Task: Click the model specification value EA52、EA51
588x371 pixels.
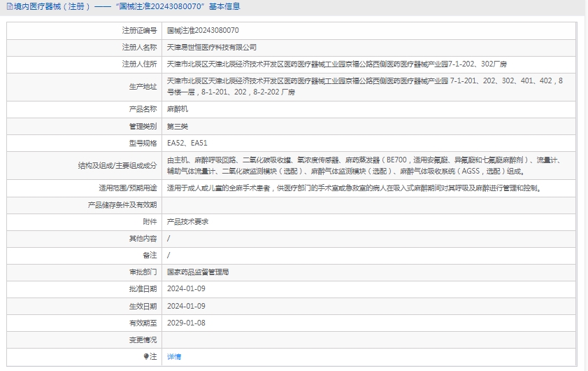Action: tap(187, 143)
